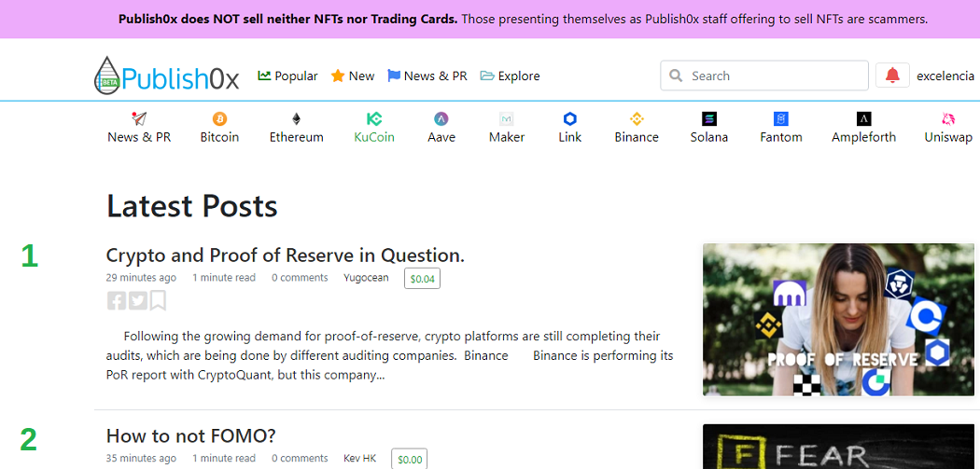Bookmark the Proof of Reserve post
The height and width of the screenshot is (469, 980).
click(x=158, y=300)
